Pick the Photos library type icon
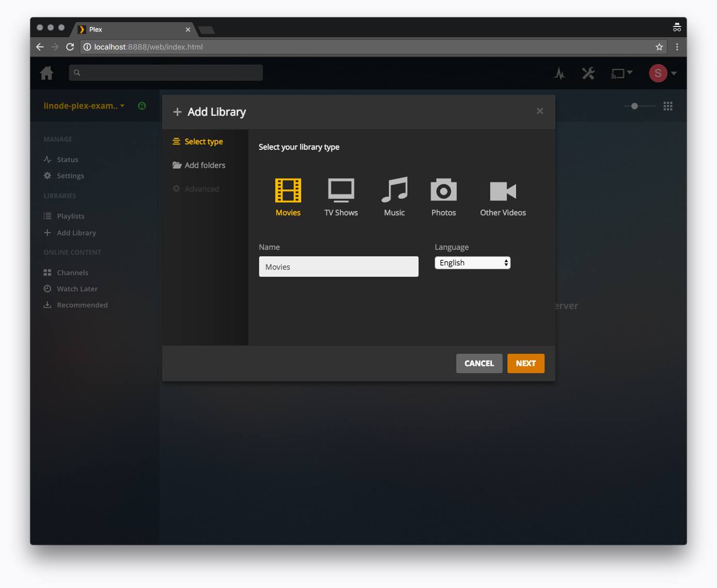 (443, 191)
